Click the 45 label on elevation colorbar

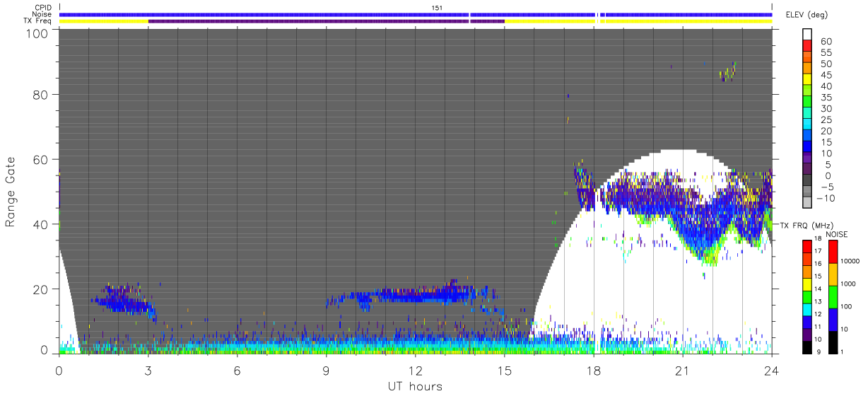click(x=826, y=75)
